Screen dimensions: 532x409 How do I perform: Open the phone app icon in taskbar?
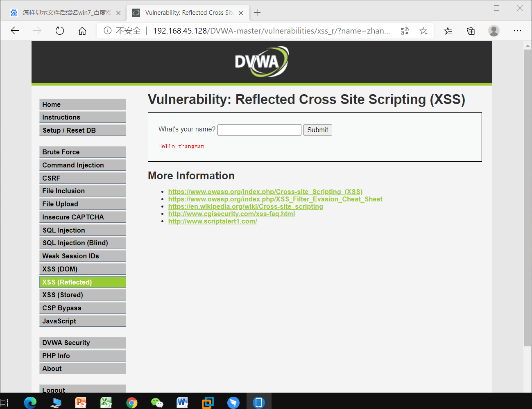[x=259, y=403]
